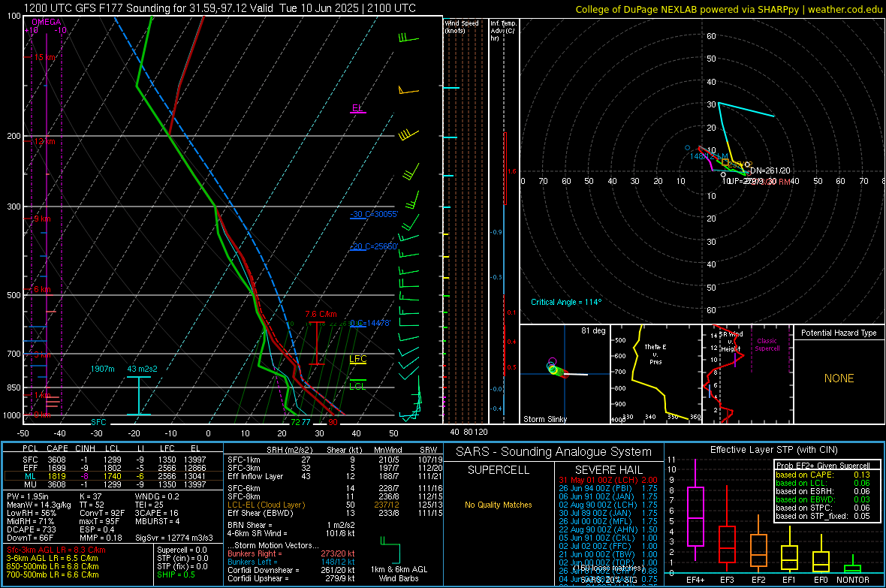Screen dimensions: 886x588
Task: Click the ConvT = 92F value
Action: [x=102, y=513]
